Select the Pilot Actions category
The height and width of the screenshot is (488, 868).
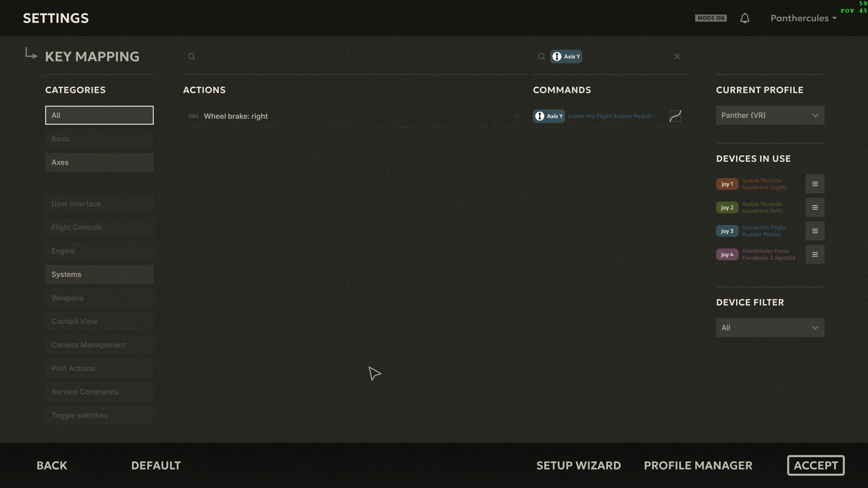99,368
